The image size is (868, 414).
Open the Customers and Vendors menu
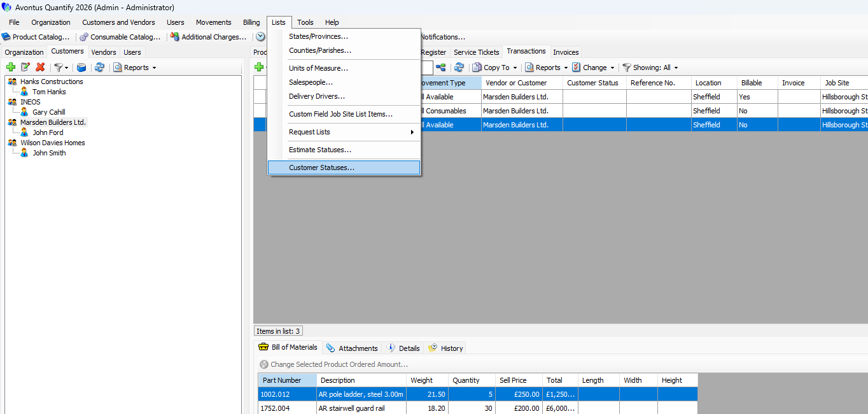point(118,22)
